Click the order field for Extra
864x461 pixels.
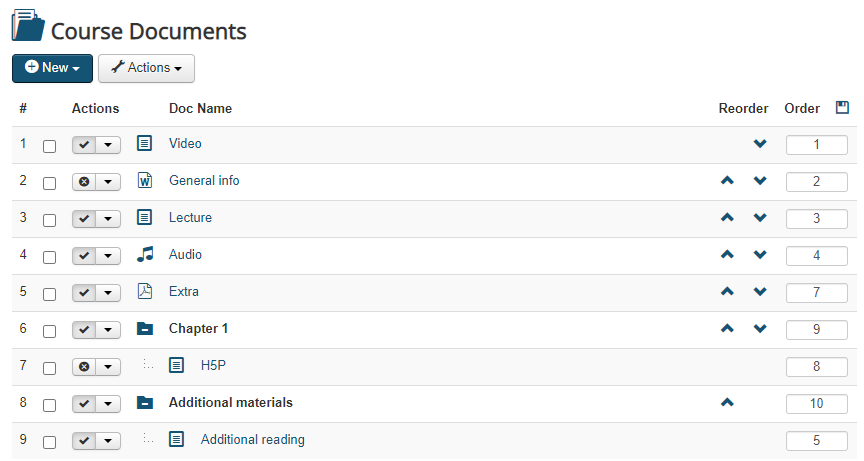coord(816,292)
